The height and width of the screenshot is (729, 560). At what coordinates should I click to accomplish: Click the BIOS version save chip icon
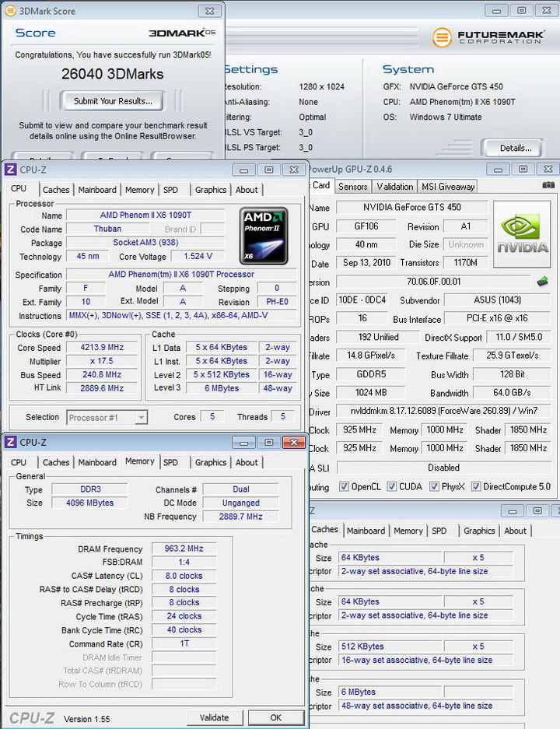[x=542, y=282]
